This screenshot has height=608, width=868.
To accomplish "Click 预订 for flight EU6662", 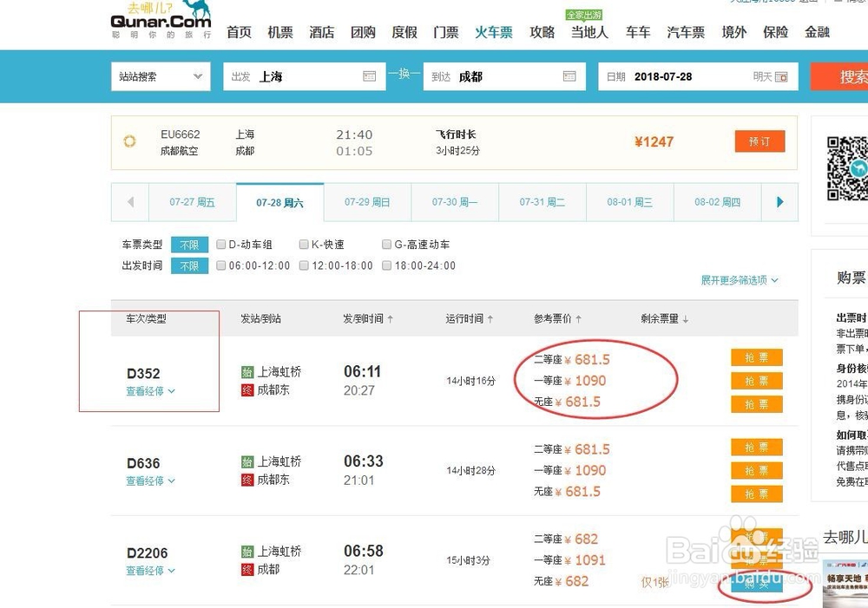I will tap(759, 141).
